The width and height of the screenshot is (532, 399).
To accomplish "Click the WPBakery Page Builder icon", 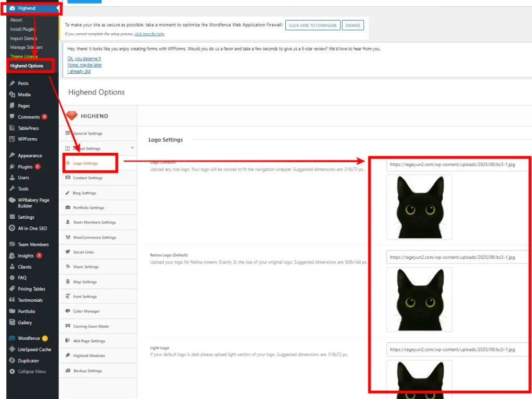I will (x=12, y=200).
